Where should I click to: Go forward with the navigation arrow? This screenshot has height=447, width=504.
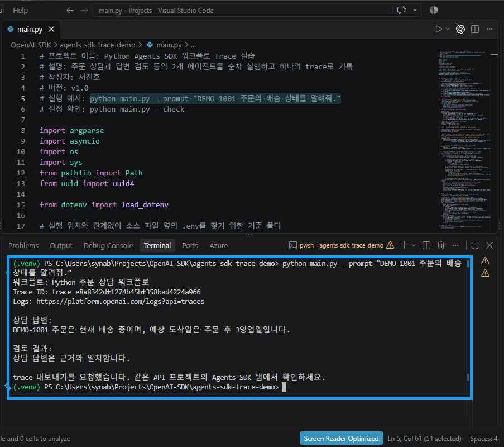click(84, 11)
